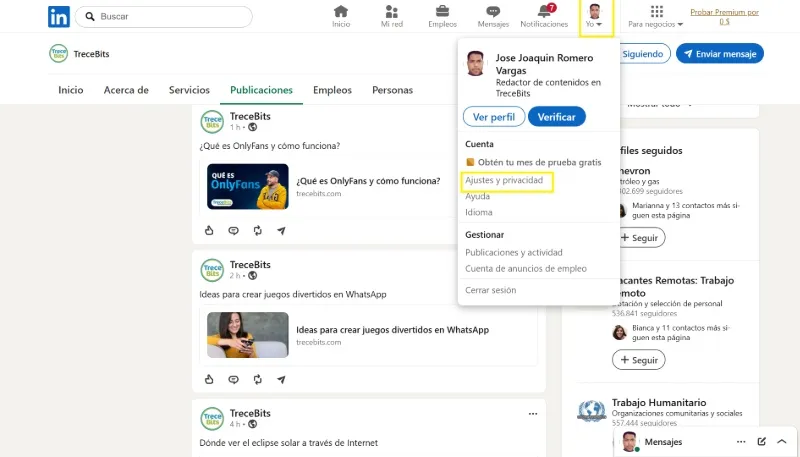Click Obtén tu mes de prueba gratis
800x457 pixels.
(534, 162)
